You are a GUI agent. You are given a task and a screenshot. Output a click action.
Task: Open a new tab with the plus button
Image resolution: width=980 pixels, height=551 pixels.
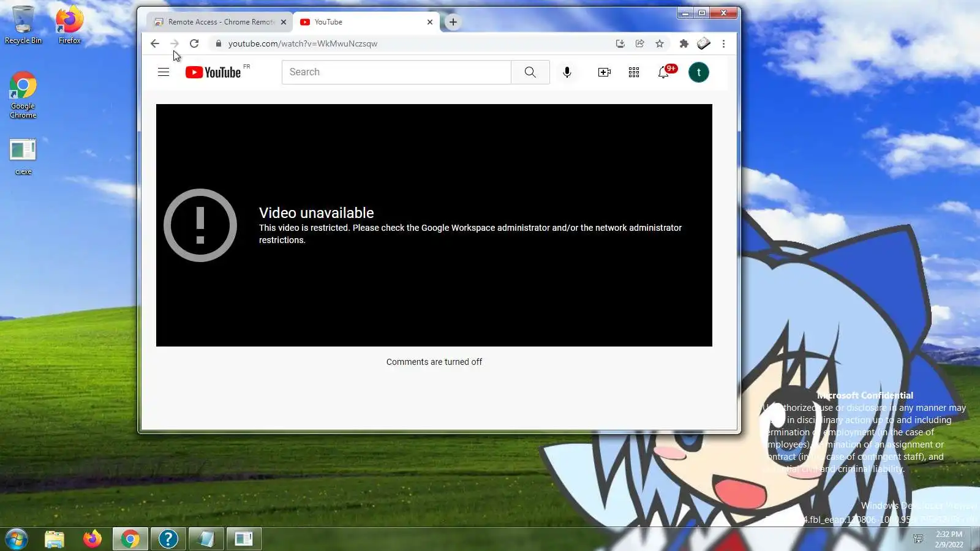pos(453,22)
